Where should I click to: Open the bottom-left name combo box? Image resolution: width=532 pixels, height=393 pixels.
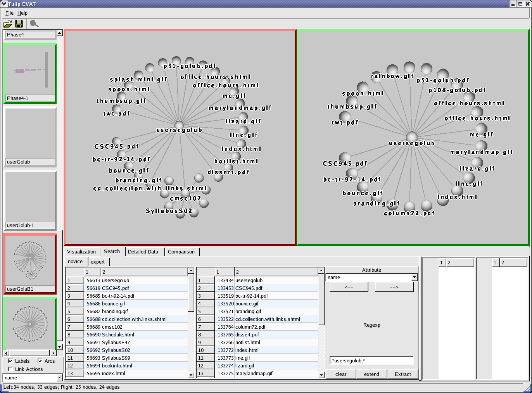point(59,377)
